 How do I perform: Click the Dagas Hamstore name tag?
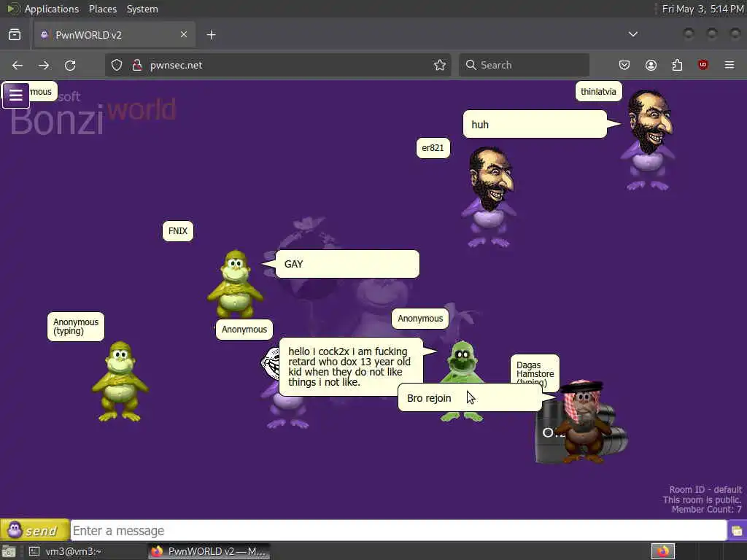pyautogui.click(x=535, y=370)
